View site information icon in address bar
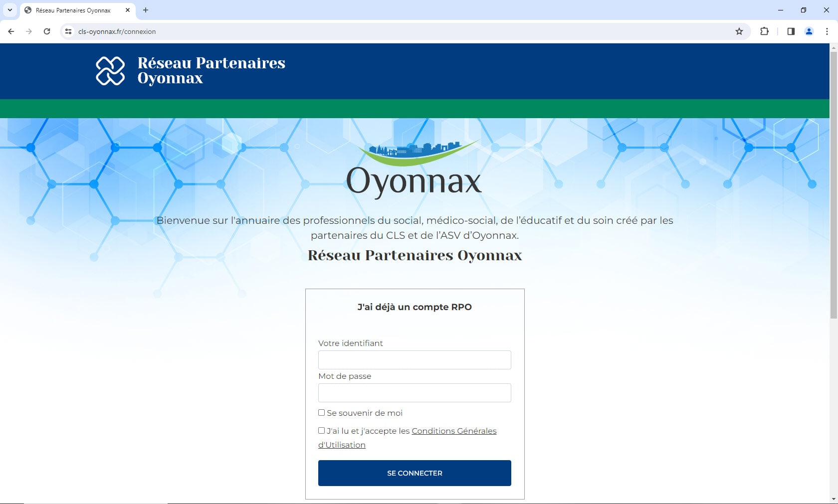The width and height of the screenshot is (838, 504). pyautogui.click(x=68, y=31)
